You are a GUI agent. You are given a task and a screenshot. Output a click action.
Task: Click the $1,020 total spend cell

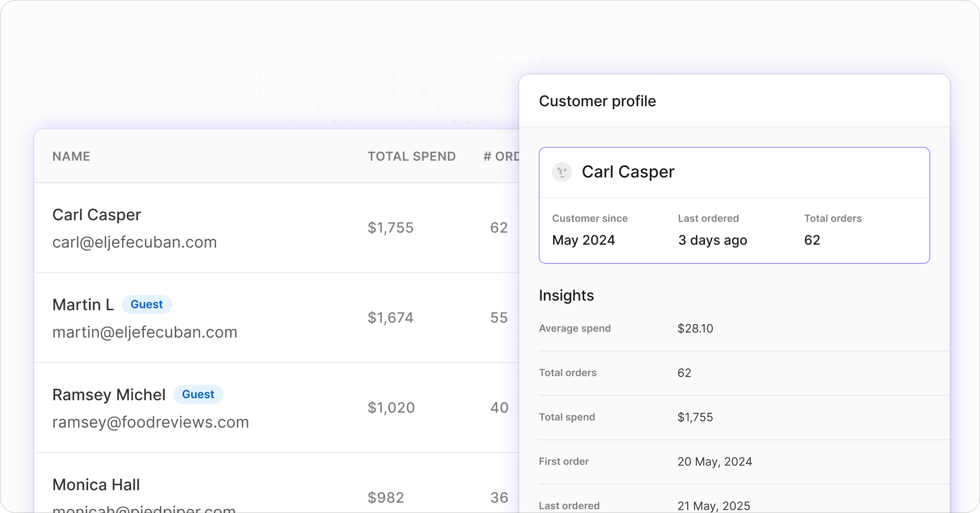[391, 407]
